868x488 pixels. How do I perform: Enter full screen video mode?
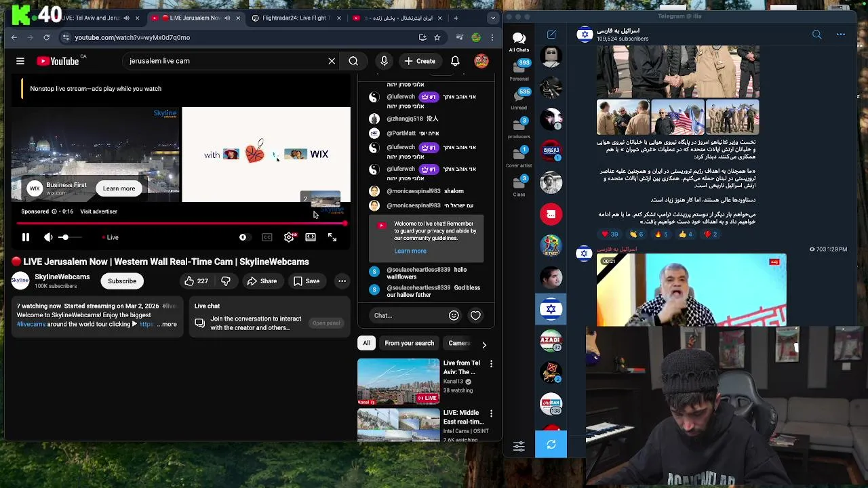click(x=332, y=237)
